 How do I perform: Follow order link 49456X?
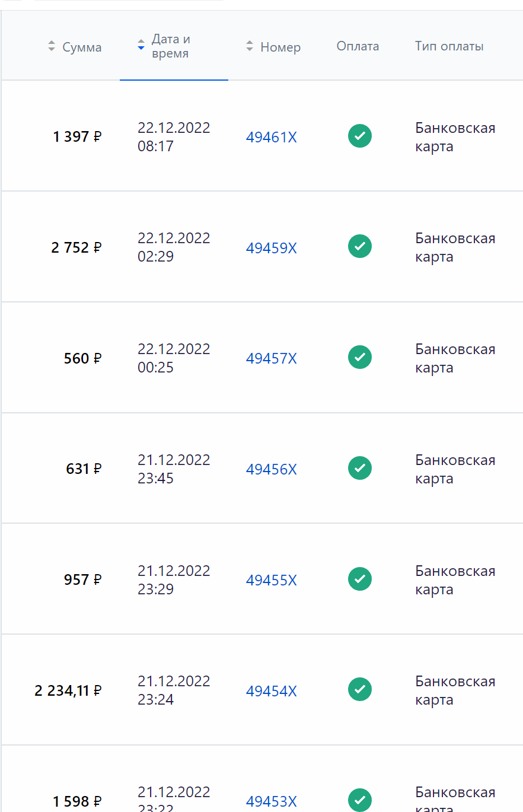[272, 470]
